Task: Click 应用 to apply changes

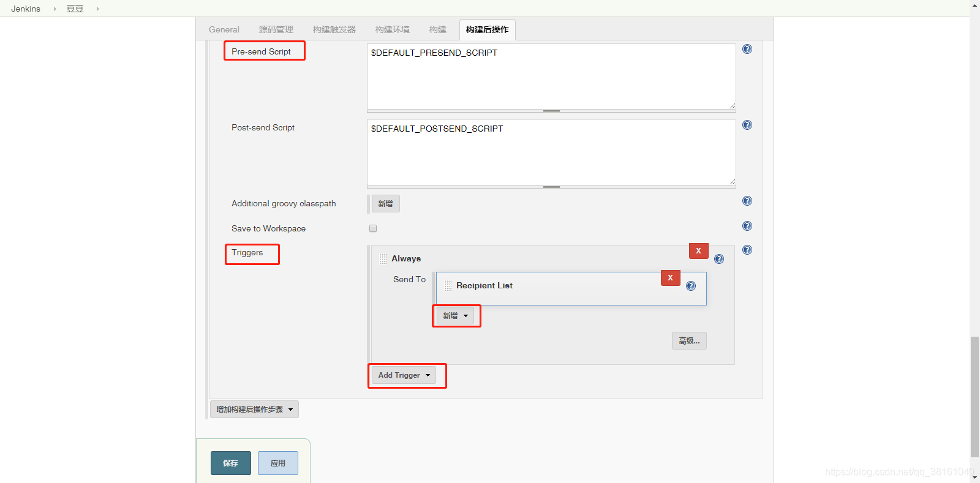Action: pyautogui.click(x=278, y=463)
